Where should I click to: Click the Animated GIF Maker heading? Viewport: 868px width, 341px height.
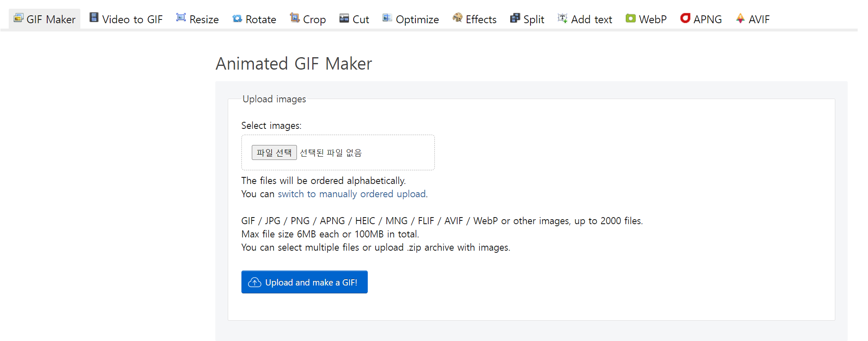[294, 64]
